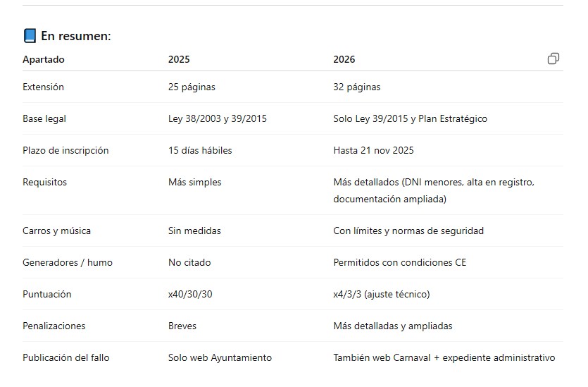Click the "x40/30/30" puntuación cell

190,295
